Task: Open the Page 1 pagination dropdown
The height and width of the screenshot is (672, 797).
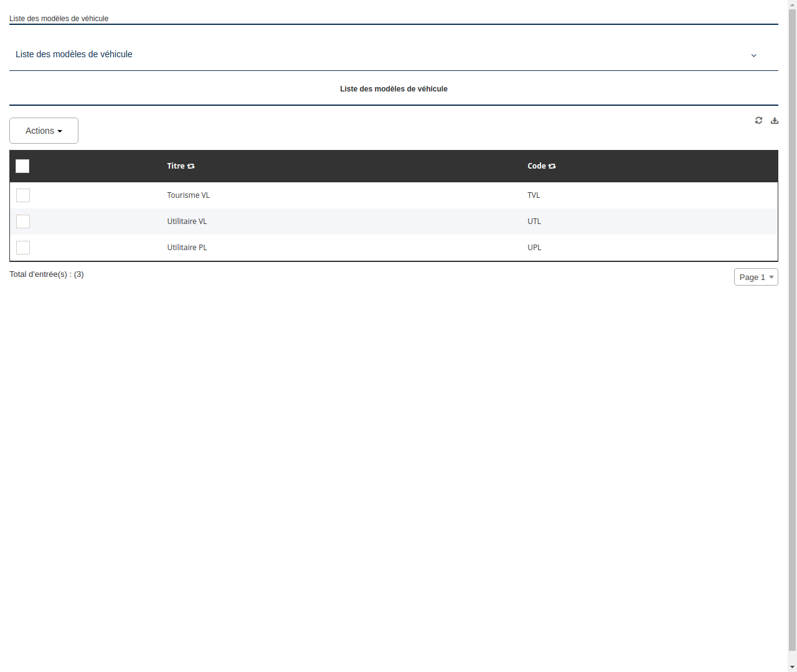Action: point(756,277)
